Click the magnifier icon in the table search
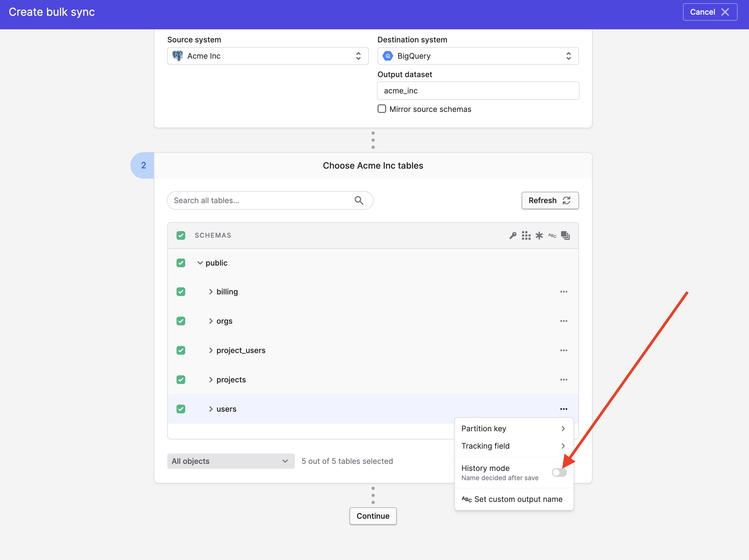The image size is (749, 560). tap(359, 200)
